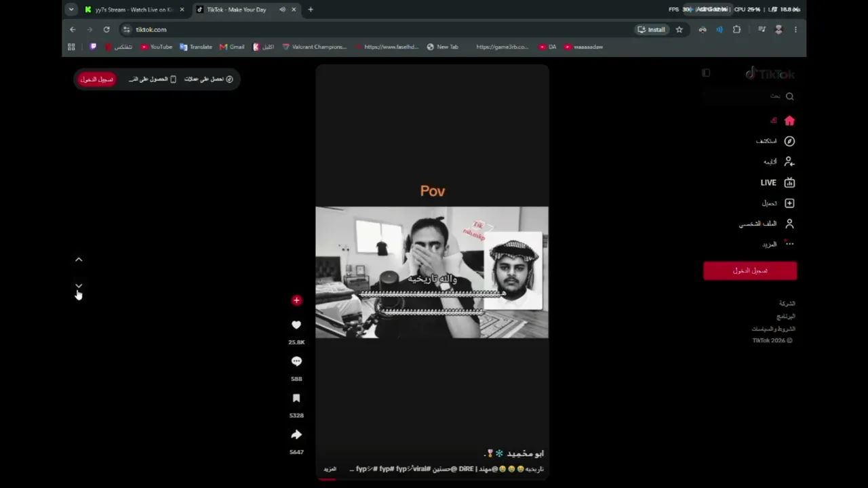Open the Company footer link

[787, 304]
